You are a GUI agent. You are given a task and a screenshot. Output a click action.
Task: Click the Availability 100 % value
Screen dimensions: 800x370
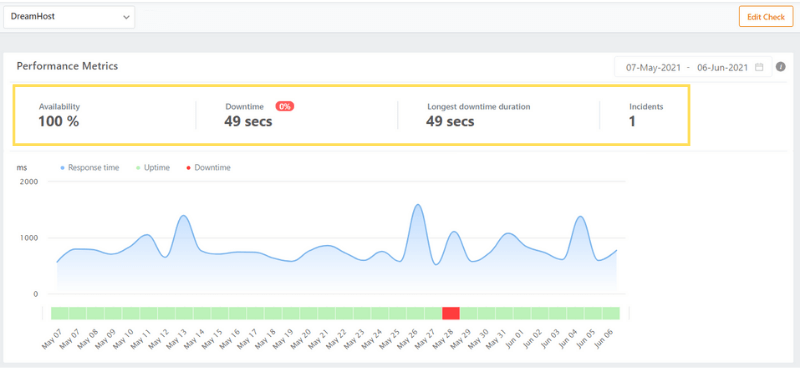(59, 121)
